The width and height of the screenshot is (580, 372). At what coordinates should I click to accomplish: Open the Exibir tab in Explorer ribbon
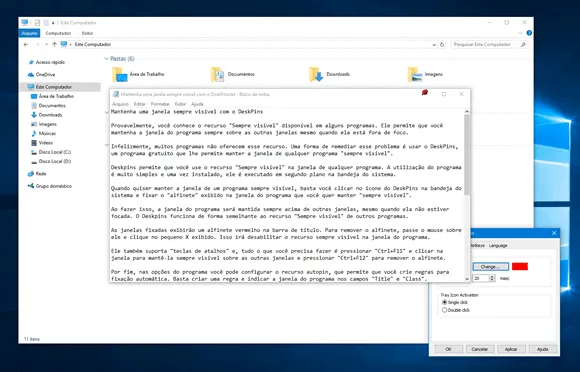[x=87, y=33]
